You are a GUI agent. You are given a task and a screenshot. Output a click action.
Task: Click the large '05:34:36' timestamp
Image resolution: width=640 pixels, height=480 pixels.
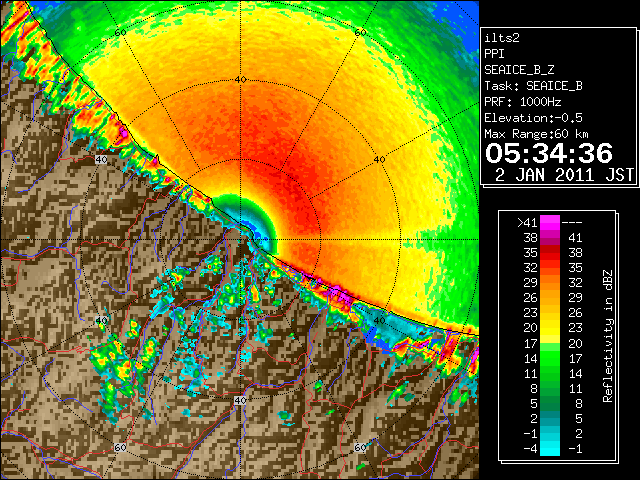tap(549, 153)
